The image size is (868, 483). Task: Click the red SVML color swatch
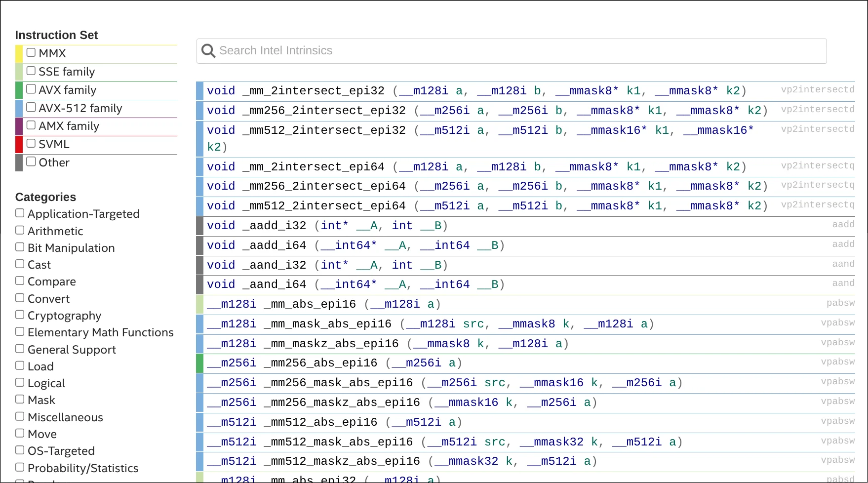[19, 145]
